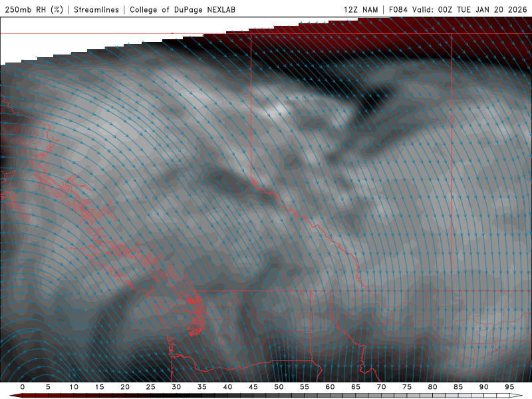532x399 pixels.
Task: Click the 'College of DuPage NEXLAB' text
Action: coord(182,9)
